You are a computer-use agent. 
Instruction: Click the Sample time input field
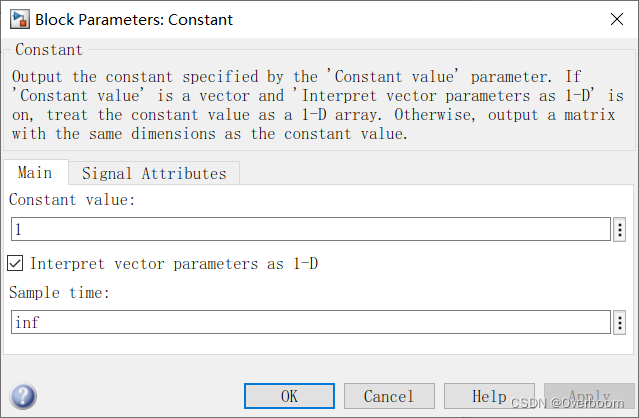[x=311, y=322]
